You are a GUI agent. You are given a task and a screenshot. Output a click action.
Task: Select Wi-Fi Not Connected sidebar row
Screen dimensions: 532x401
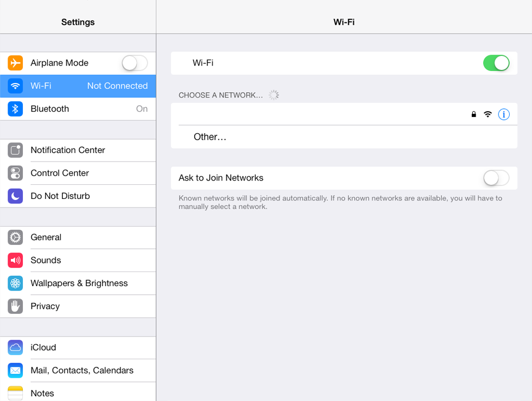[x=78, y=86]
